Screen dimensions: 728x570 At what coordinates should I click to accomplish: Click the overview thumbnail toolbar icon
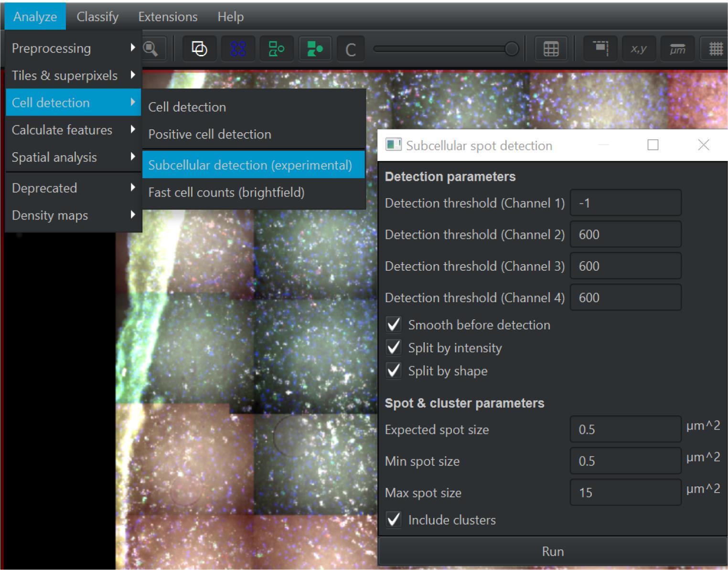click(x=600, y=49)
